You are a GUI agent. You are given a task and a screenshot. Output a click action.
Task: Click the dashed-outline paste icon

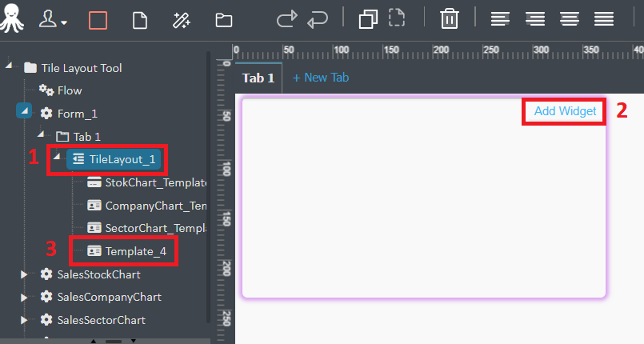(397, 18)
